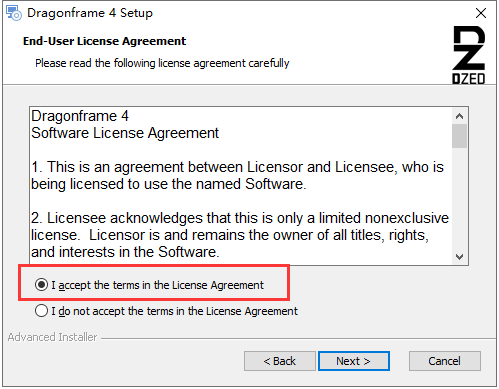Viewport: 499px width, 389px height.
Task: Click license paragraph 2 about nonexclusive license
Action: click(240, 235)
